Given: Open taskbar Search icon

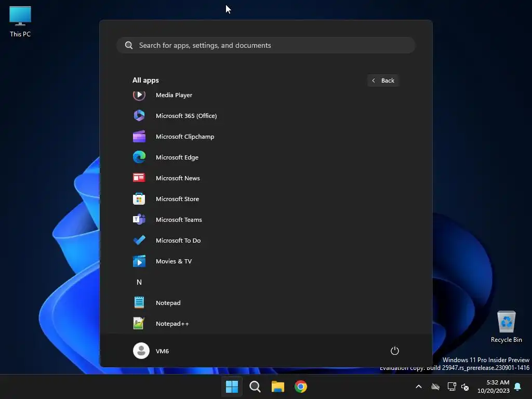Looking at the screenshot, I should click(255, 387).
